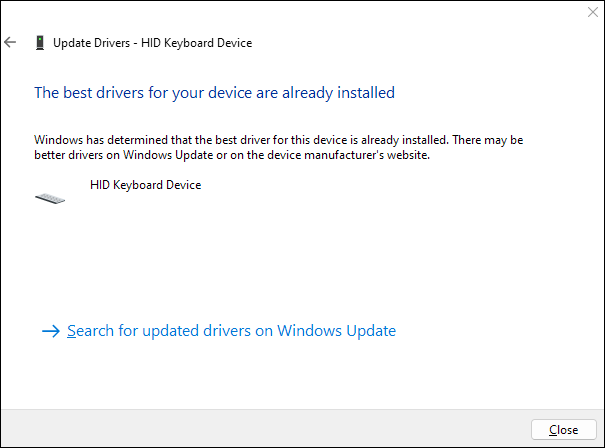Click the word 'Search' in the blue link

[90, 331]
